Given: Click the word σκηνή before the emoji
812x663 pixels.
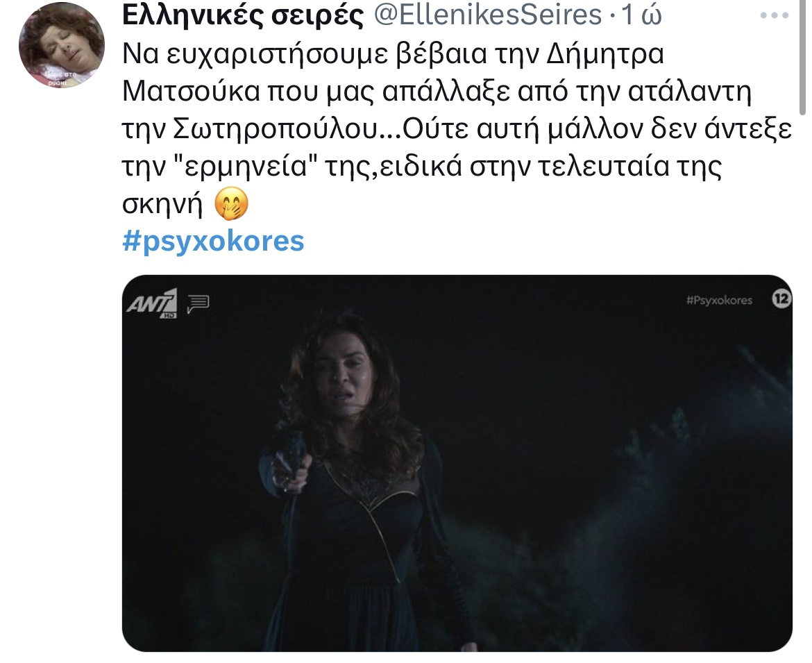Looking at the screenshot, I should (x=162, y=205).
